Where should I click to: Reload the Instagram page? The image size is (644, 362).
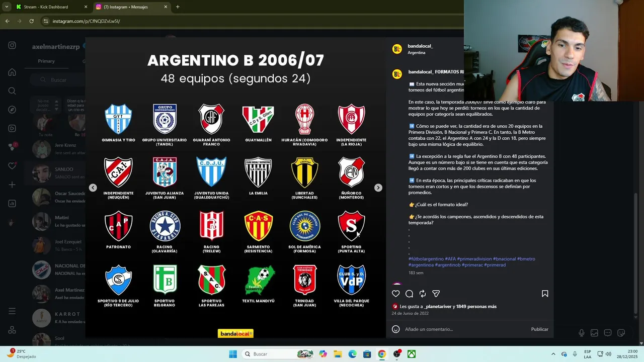point(31,21)
